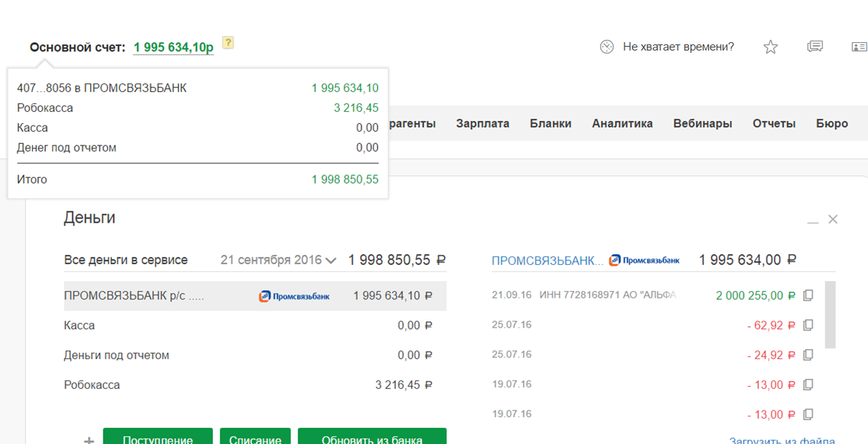Image resolution: width=868 pixels, height=444 pixels.
Task: Open the Загрузить из файла link
Action: [782, 441]
